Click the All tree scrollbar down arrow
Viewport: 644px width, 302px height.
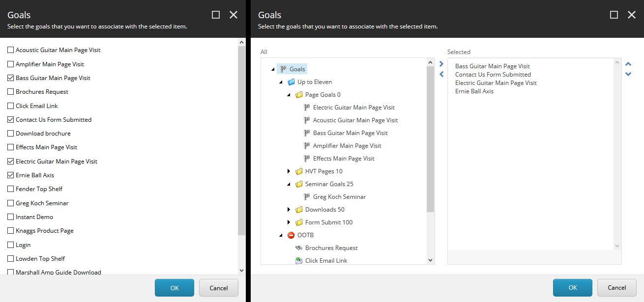[431, 260]
